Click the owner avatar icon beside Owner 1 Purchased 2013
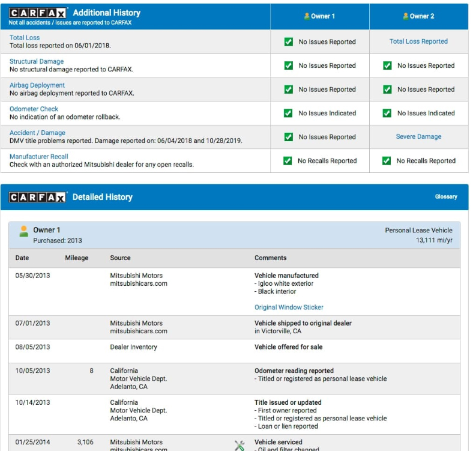Screen dimensions: 476x451 click(x=23, y=231)
